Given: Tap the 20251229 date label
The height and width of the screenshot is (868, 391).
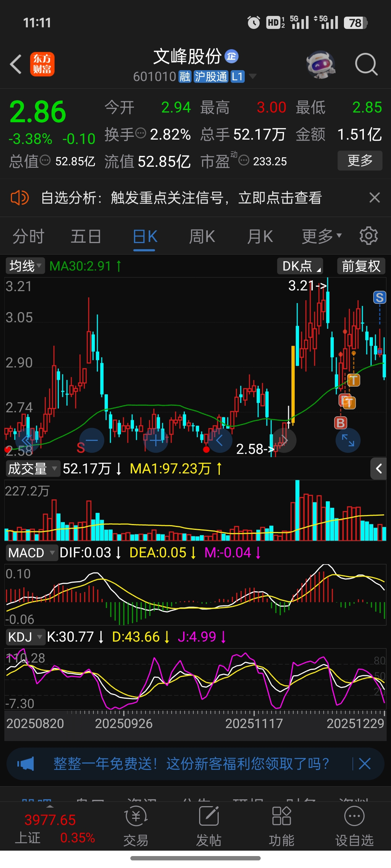Looking at the screenshot, I should tap(355, 723).
